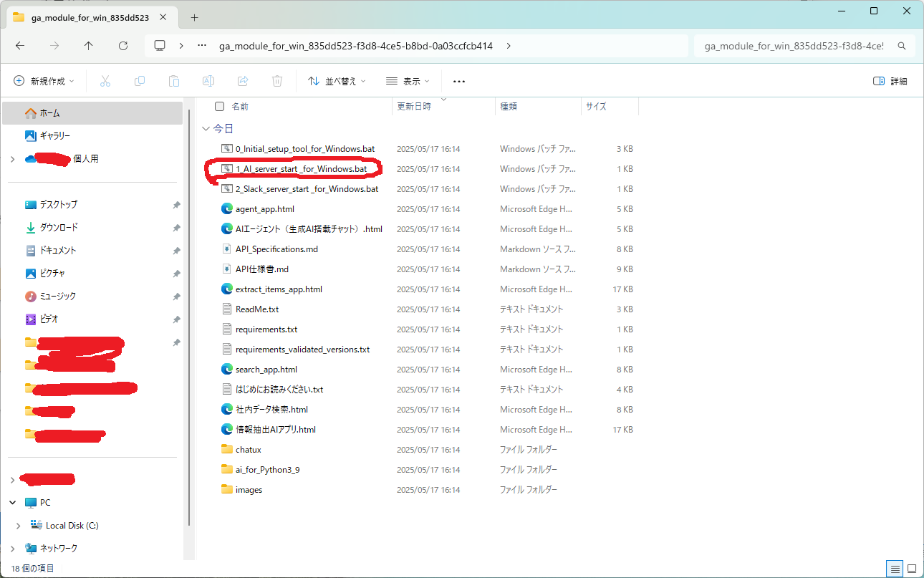Viewport: 924px width, 578px height.
Task: Go up one folder with up arrow
Action: tap(89, 45)
